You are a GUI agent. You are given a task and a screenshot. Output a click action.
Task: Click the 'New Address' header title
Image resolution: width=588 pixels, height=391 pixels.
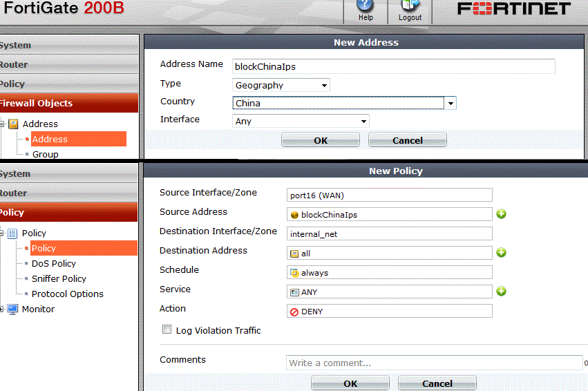(366, 42)
